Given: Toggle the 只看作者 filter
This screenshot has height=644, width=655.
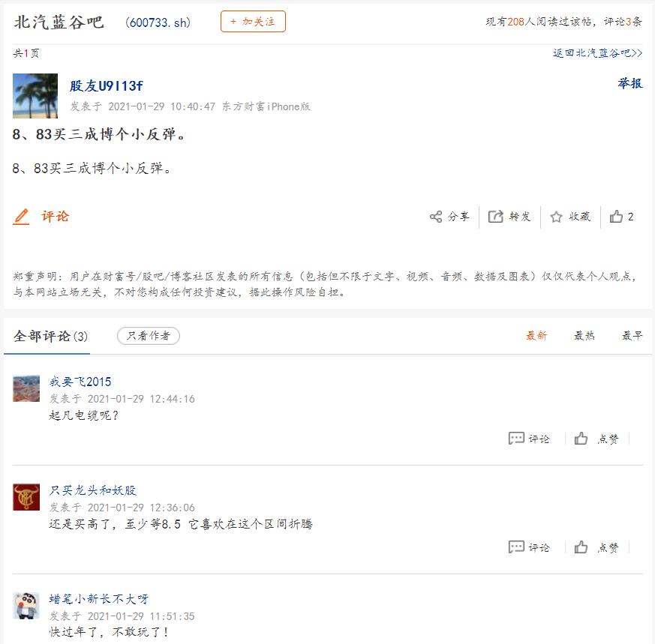Looking at the screenshot, I should [149, 336].
